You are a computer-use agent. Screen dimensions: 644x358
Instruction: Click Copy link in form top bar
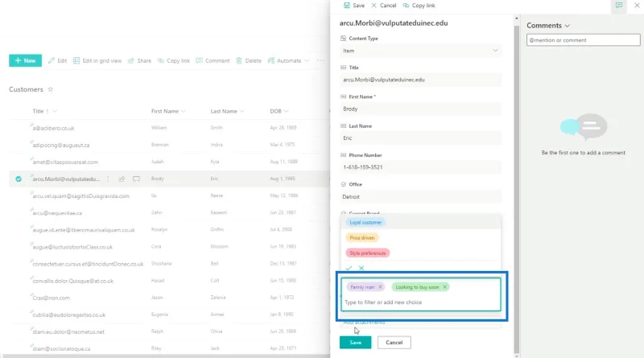419,6
